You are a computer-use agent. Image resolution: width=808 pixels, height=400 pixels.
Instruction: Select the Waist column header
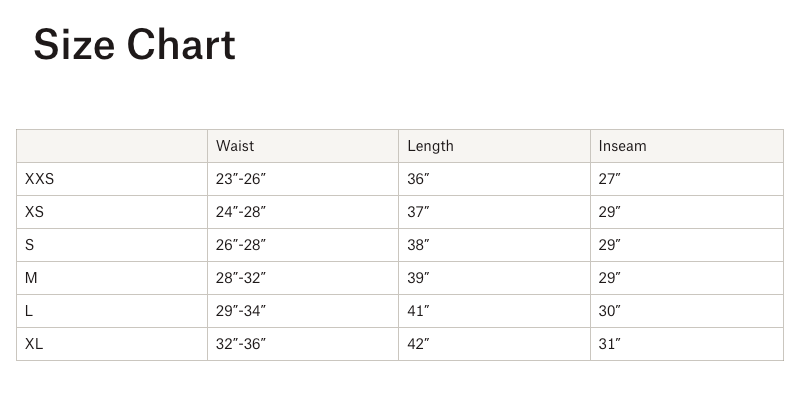click(235, 146)
